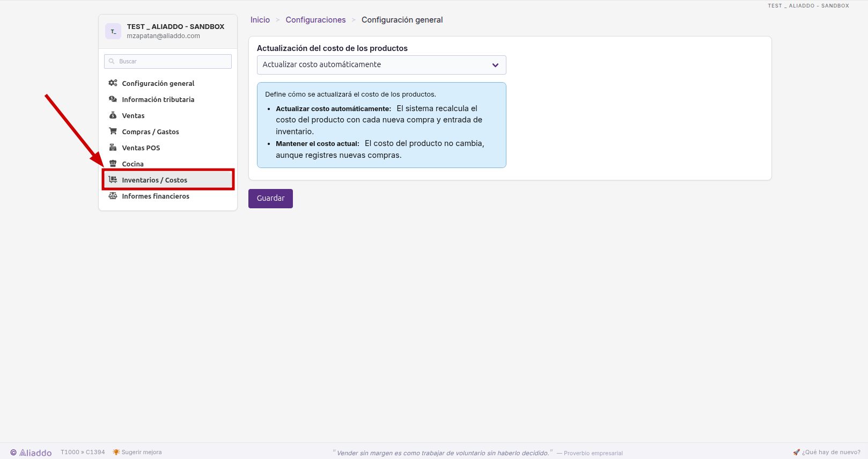The image size is (868, 459).
Task: Save settings with Guardar button
Action: pyautogui.click(x=270, y=199)
